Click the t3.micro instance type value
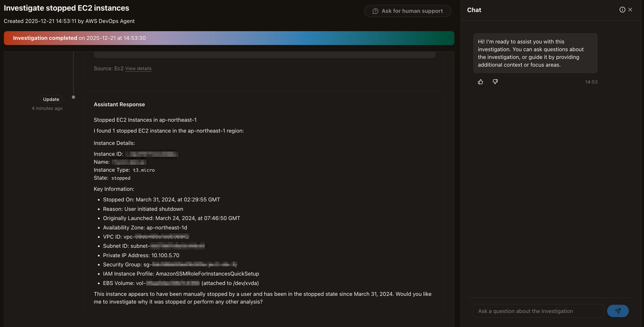The width and height of the screenshot is (644, 327). coord(144,170)
